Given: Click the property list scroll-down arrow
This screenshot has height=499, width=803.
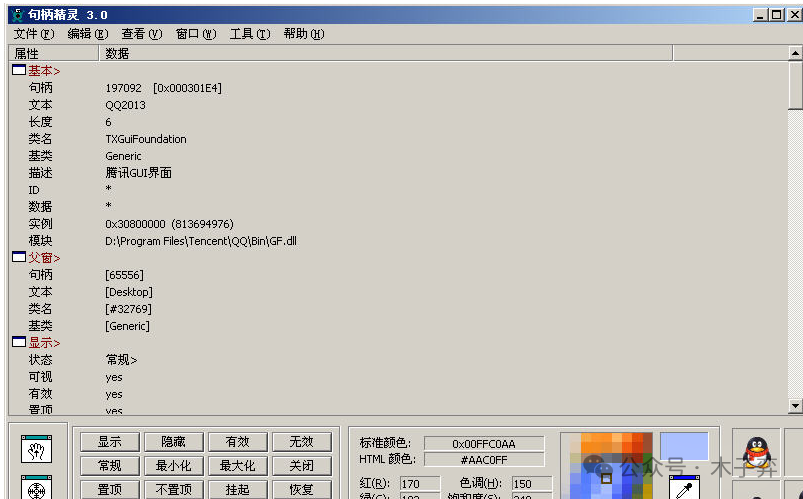Looking at the screenshot, I should coord(795,406).
